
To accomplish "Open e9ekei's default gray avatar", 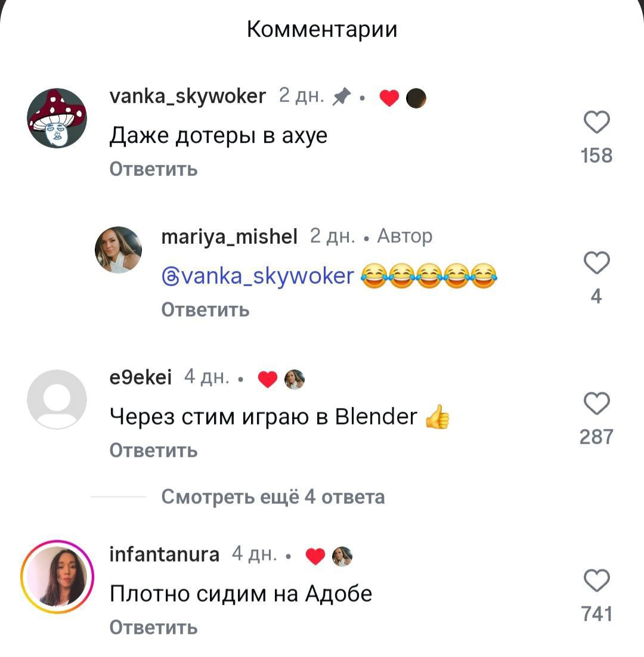I will pyautogui.click(x=57, y=399).
